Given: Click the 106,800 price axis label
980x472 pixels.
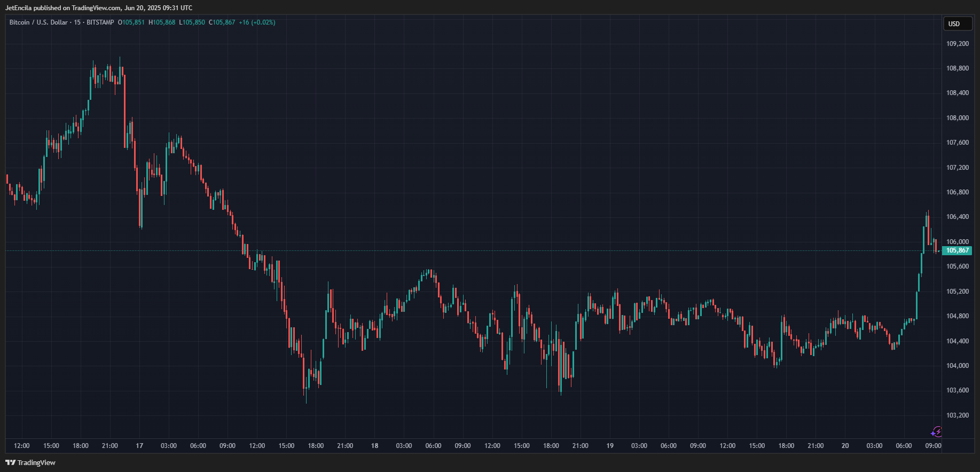Looking at the screenshot, I should coord(958,192).
